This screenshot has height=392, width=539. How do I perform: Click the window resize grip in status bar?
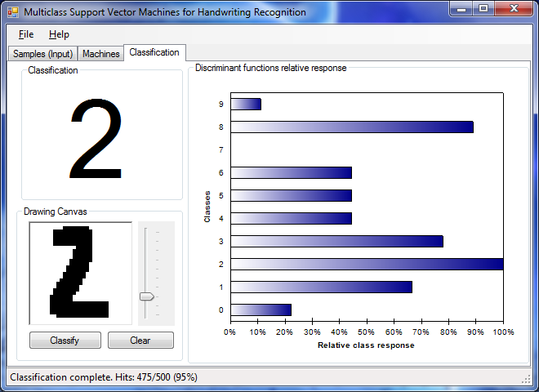click(x=526, y=379)
